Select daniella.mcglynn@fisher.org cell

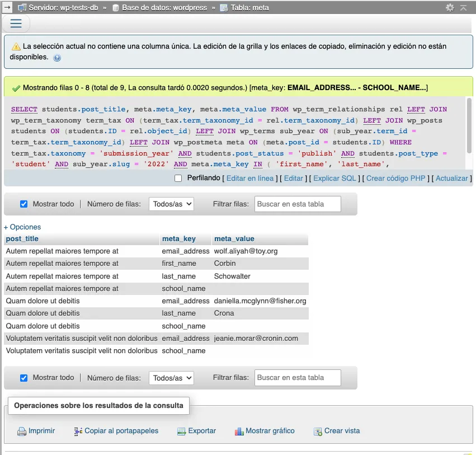point(260,301)
